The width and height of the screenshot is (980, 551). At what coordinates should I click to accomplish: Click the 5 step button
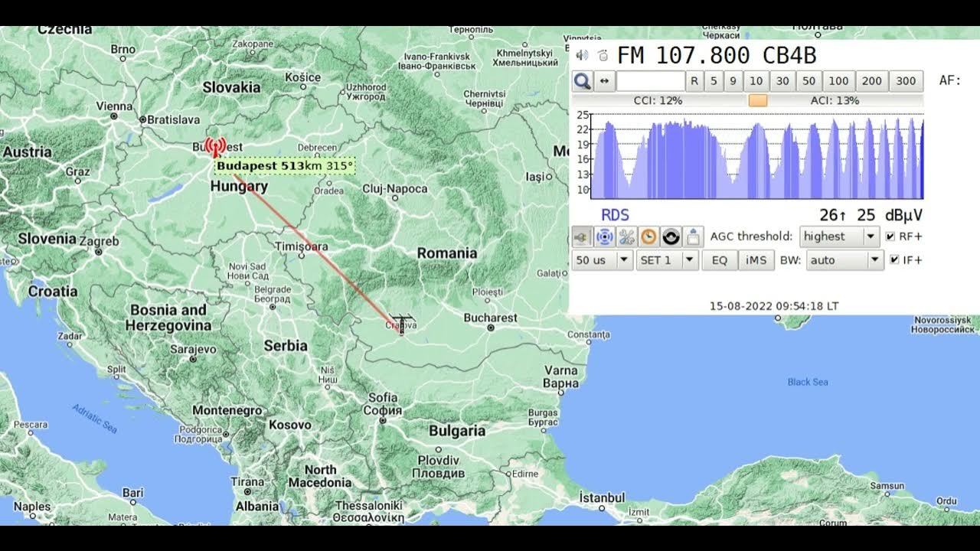coord(714,81)
